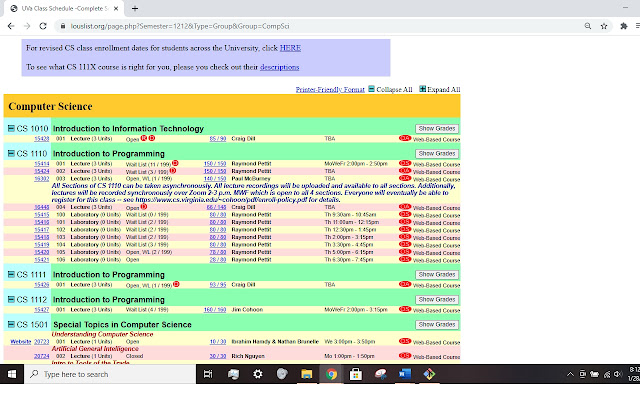Open Settings gear on the taskbar
Image resolution: width=640 pixels, height=400 pixels.
258,374
